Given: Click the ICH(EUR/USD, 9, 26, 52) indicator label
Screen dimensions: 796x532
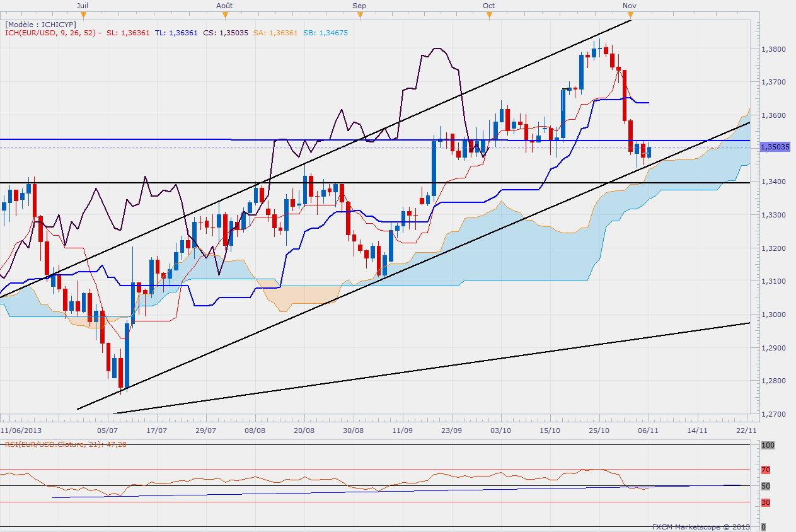Looking at the screenshot, I should (x=52, y=33).
